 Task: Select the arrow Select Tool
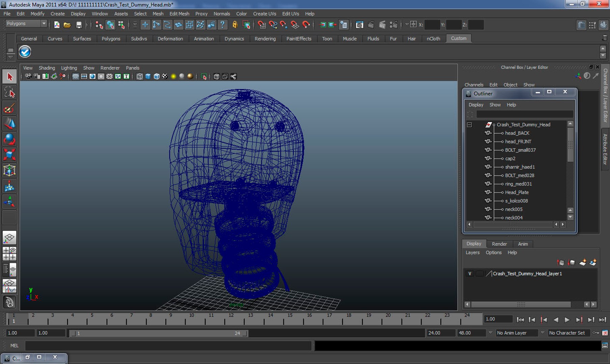tap(9, 77)
